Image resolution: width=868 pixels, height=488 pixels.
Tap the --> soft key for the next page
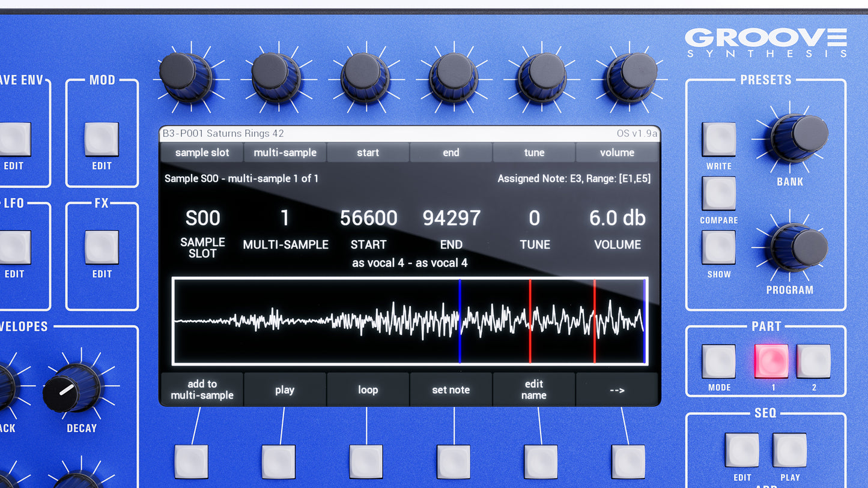click(618, 389)
